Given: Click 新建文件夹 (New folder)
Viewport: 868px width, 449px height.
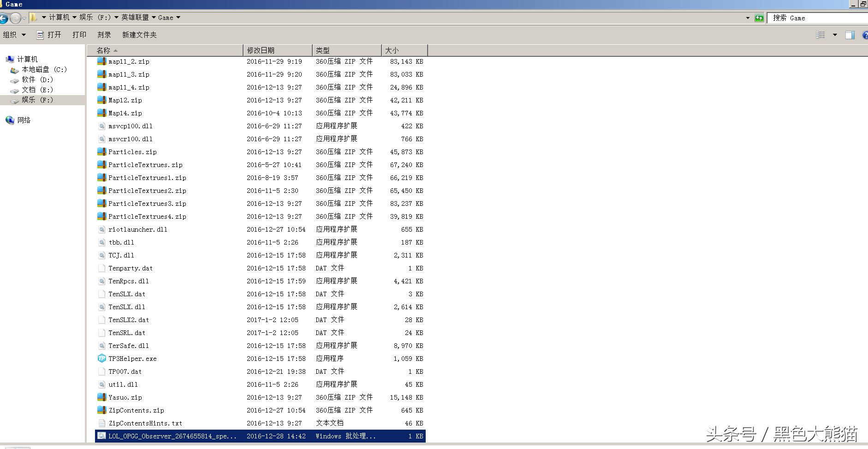Looking at the screenshot, I should coord(139,35).
